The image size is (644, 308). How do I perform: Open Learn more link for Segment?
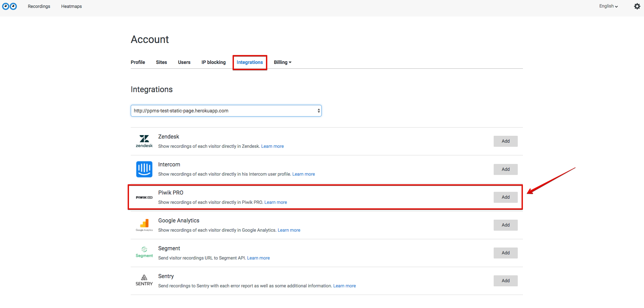coord(258,258)
